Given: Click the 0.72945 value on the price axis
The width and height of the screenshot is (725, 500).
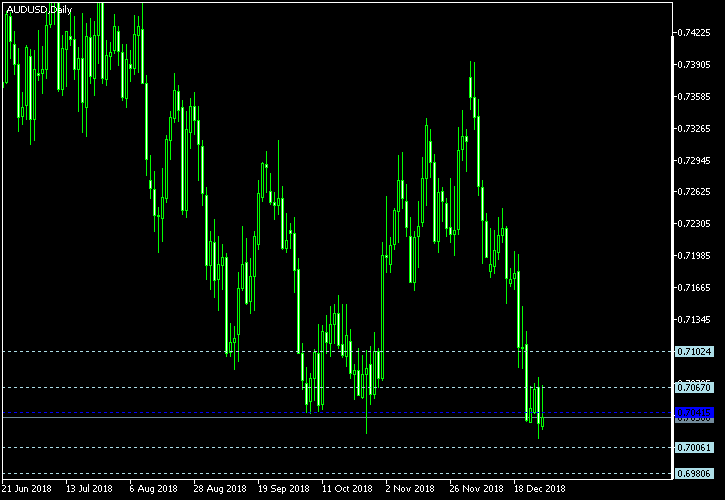Looking at the screenshot, I should coord(694,160).
